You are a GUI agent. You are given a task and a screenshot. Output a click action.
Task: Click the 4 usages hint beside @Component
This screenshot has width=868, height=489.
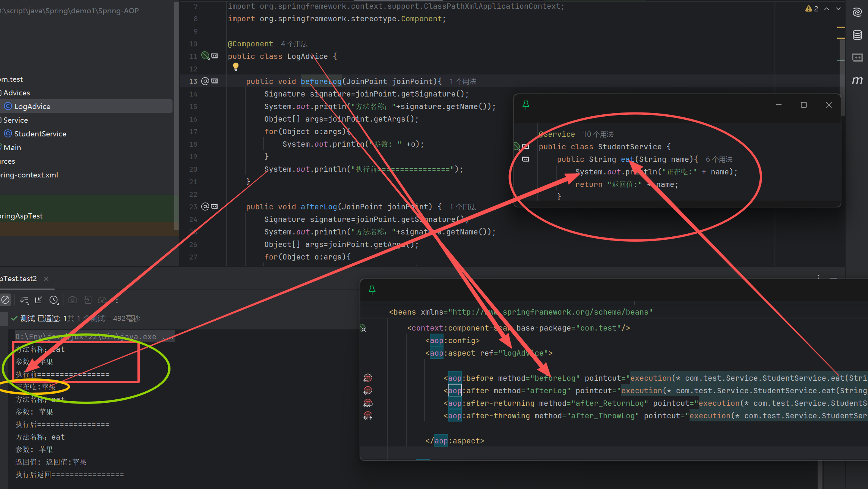tap(294, 44)
